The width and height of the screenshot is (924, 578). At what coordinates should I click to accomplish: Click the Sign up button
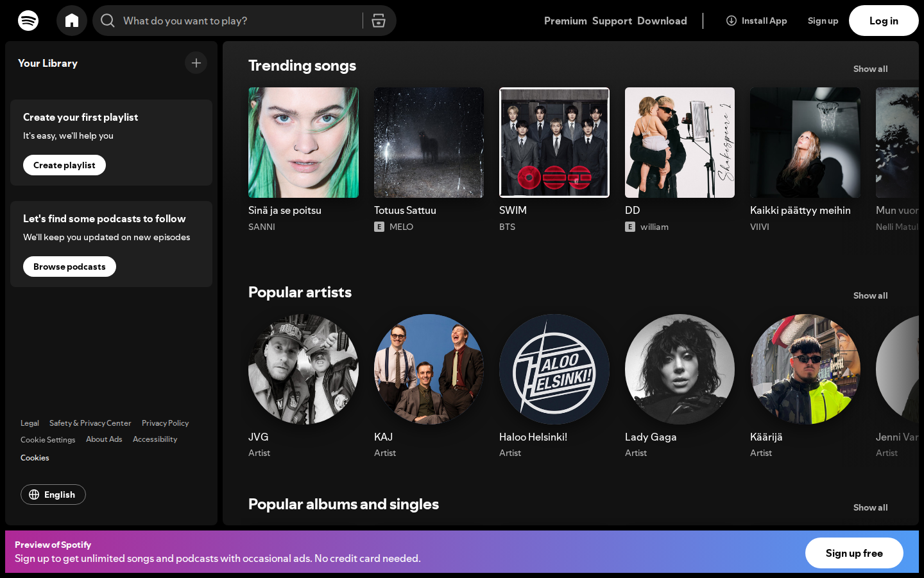point(823,21)
